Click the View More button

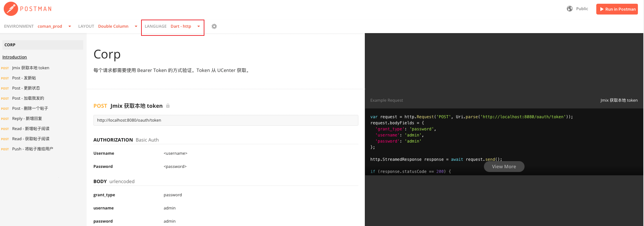tap(504, 167)
